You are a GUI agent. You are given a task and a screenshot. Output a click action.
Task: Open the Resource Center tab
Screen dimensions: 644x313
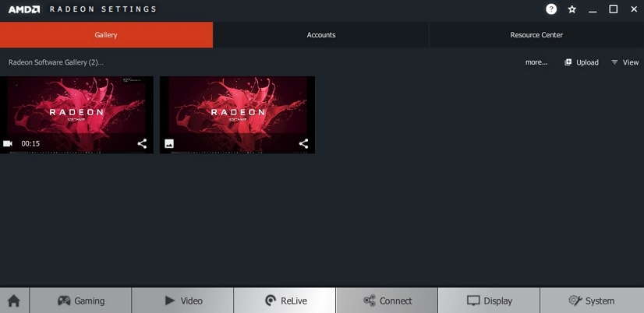(536, 35)
